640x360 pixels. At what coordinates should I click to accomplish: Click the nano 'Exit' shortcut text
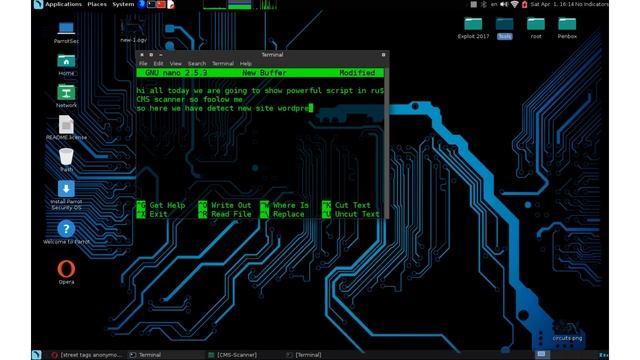[x=158, y=214]
